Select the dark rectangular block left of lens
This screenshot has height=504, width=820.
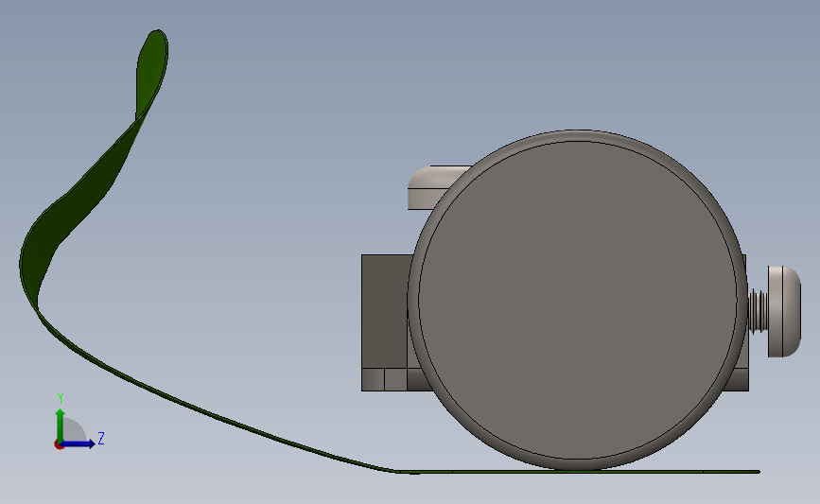point(386,312)
